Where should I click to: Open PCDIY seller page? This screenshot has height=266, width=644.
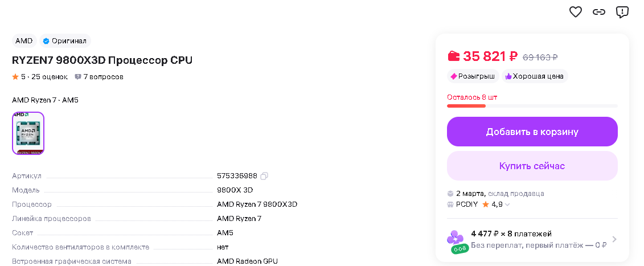(466, 204)
